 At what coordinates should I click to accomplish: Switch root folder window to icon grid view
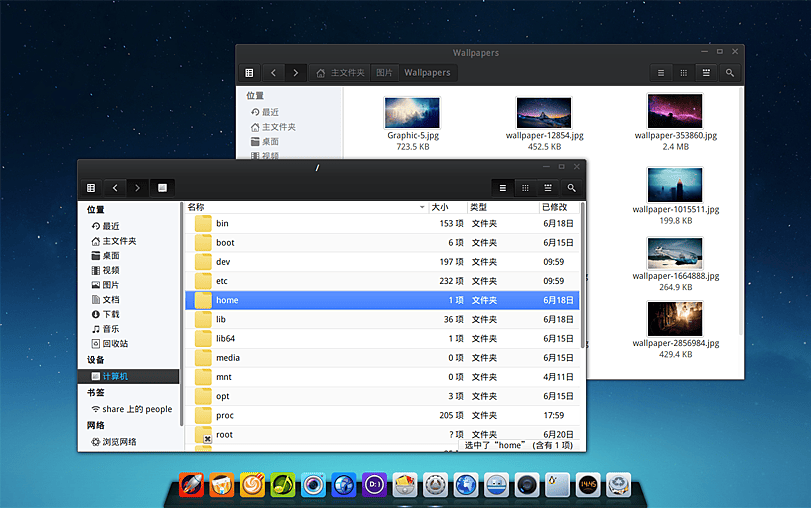(525, 187)
